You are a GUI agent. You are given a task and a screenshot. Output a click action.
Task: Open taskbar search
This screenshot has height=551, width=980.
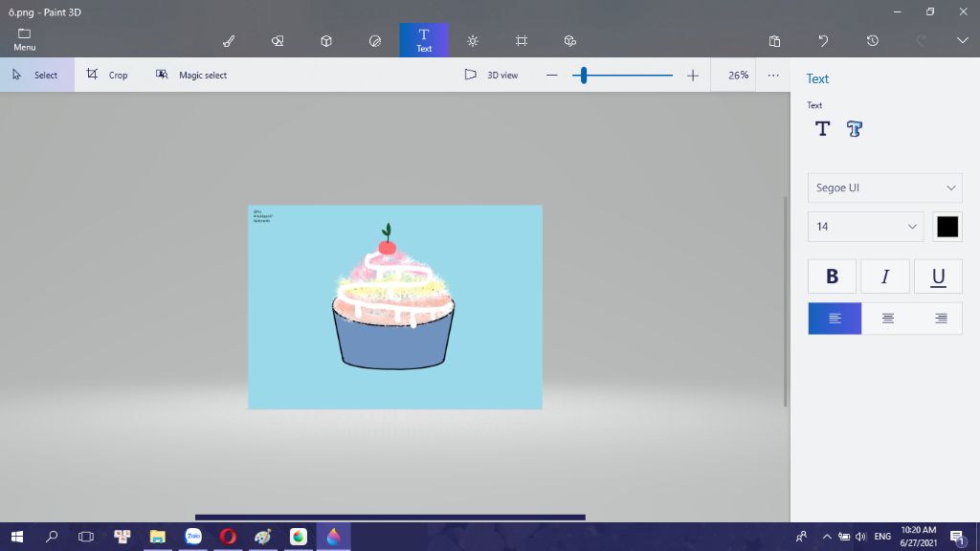pos(52,537)
